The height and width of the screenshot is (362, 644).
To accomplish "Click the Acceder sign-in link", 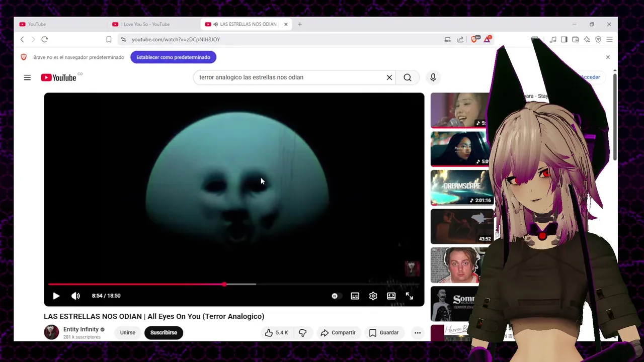I will tap(590, 77).
